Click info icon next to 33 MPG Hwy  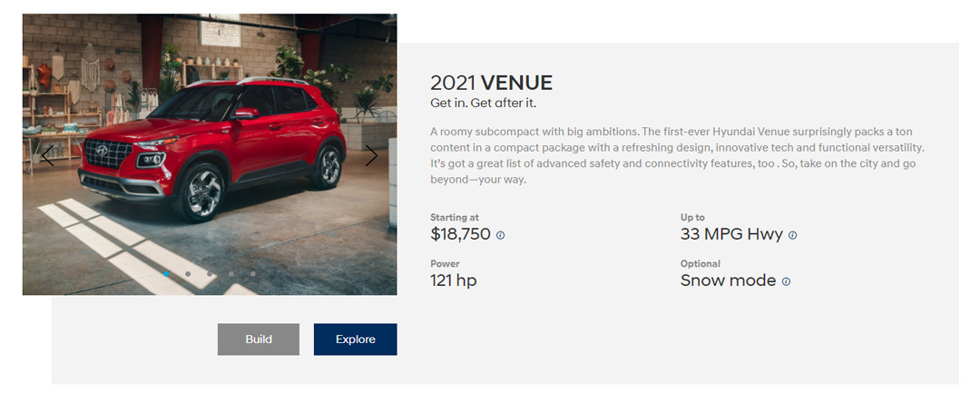[x=792, y=235]
